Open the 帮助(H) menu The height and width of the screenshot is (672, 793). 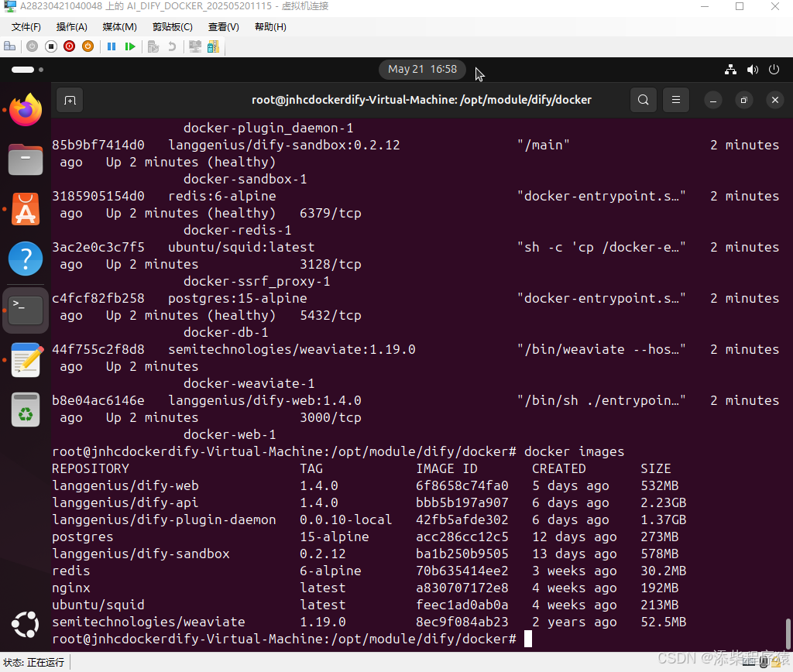tap(270, 27)
